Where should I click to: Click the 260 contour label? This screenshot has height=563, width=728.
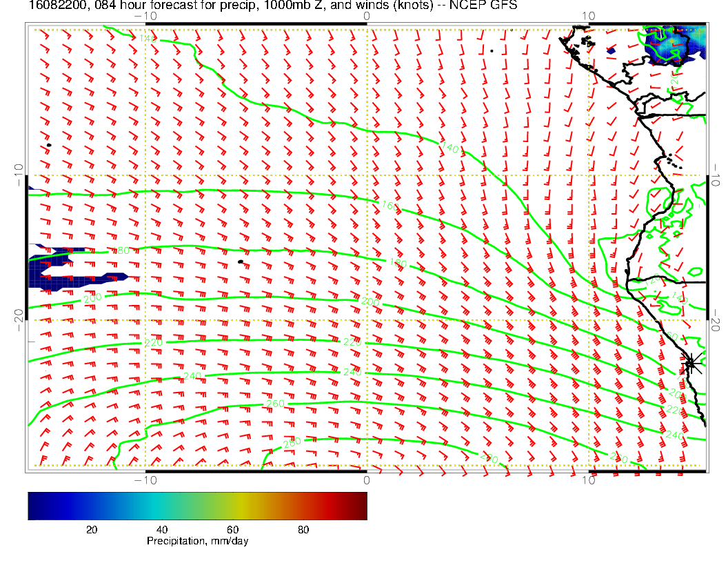pyautogui.click(x=275, y=403)
